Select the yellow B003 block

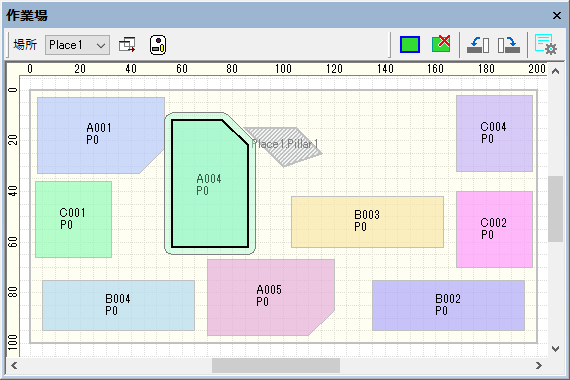(x=367, y=221)
